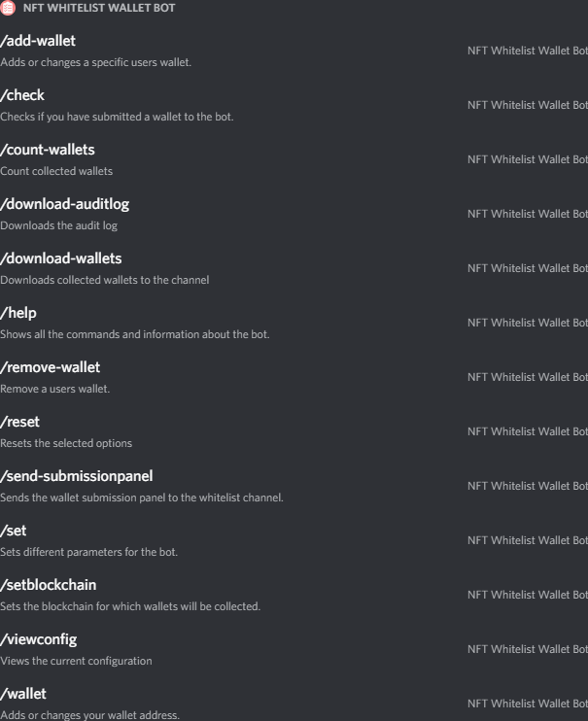The image size is (588, 721).
Task: Select the /download-auditlog command
Action: tap(66, 203)
